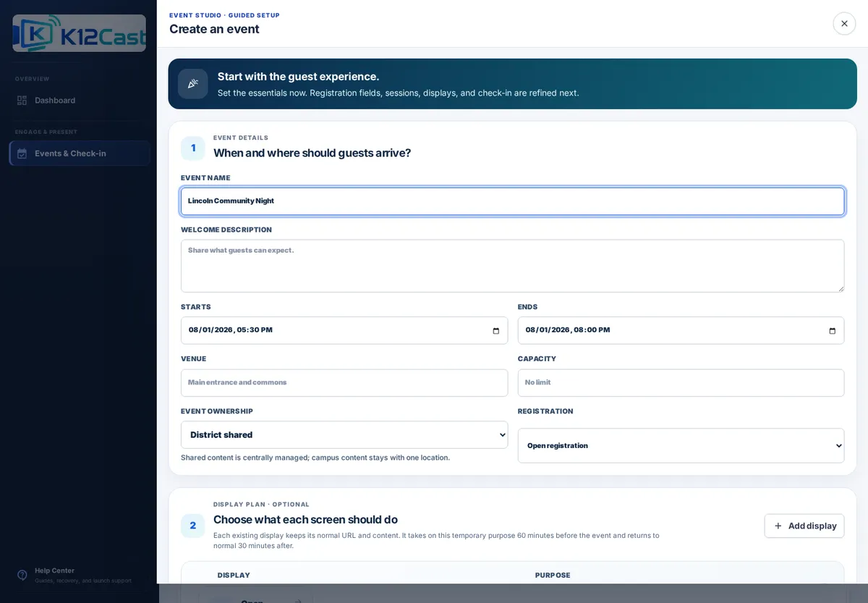The image size is (868, 603).
Task: Select the Venue input field
Action: click(x=344, y=383)
